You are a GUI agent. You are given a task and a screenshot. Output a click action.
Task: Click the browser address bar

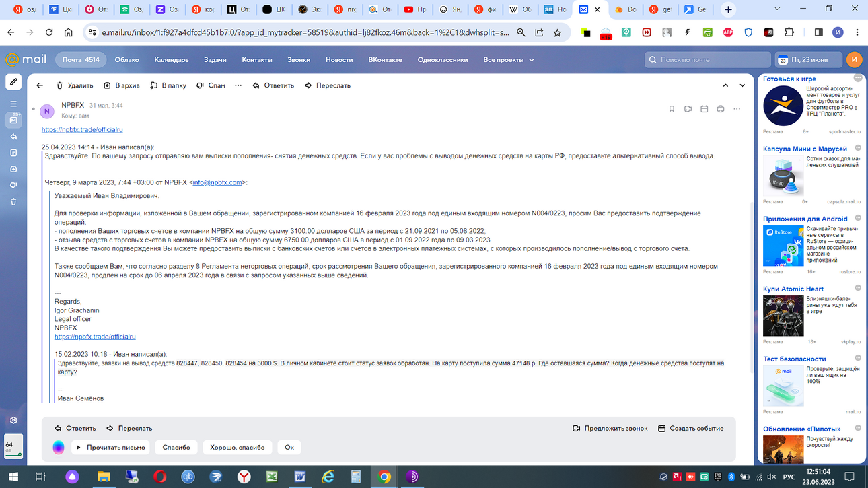coord(305,32)
